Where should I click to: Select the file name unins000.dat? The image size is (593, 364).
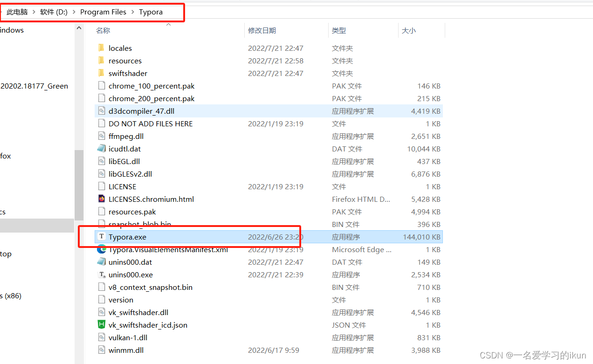point(130,262)
